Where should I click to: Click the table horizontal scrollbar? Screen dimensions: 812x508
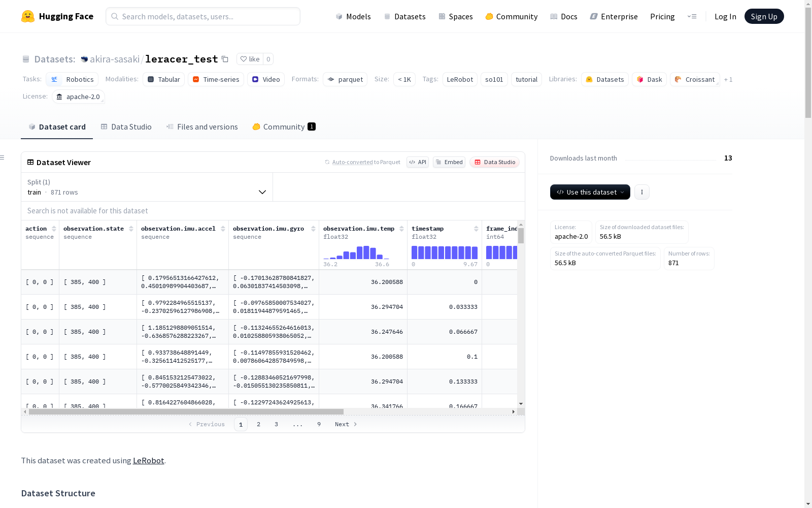tap(186, 411)
